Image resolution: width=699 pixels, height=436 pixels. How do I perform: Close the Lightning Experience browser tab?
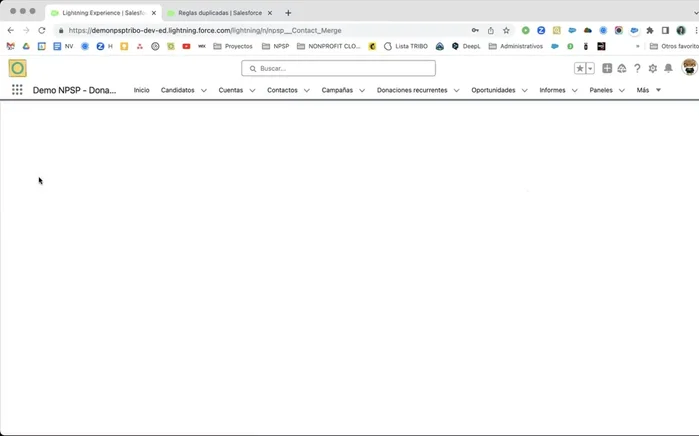tap(154, 13)
